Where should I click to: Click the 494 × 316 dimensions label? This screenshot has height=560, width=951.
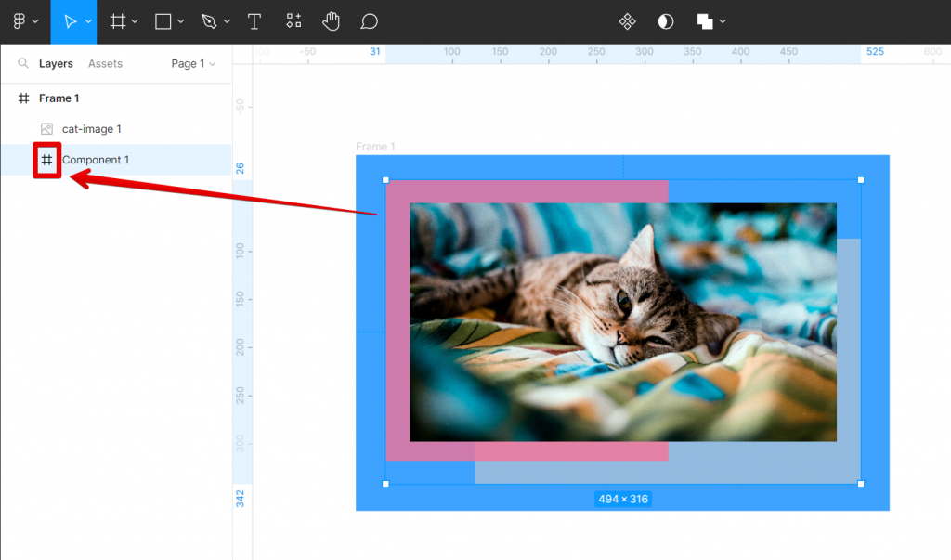[622, 499]
